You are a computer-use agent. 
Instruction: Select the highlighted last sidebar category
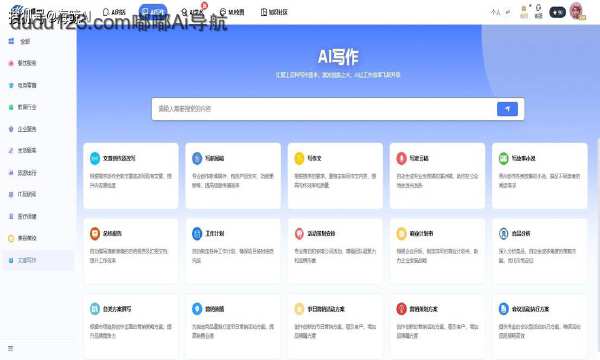38,260
